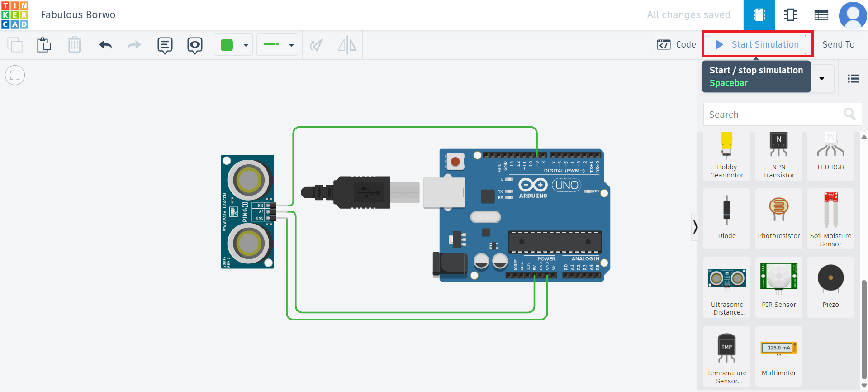
Task: Toggle components list view icon
Action: tap(853, 79)
